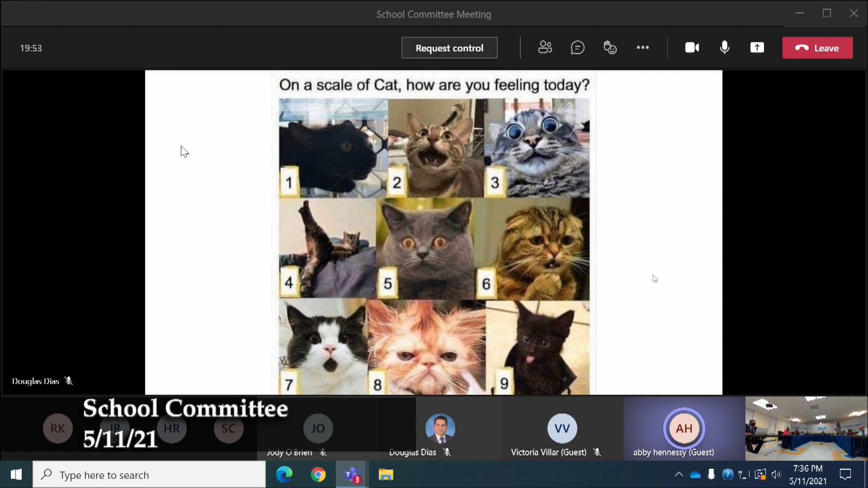Click the microphone tray icon
This screenshot has height=488, width=868.
pos(711,475)
